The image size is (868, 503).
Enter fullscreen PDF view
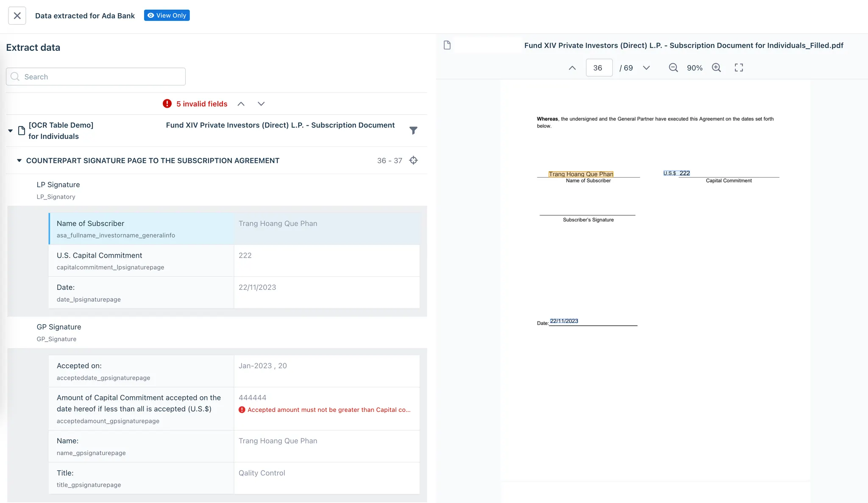739,68
